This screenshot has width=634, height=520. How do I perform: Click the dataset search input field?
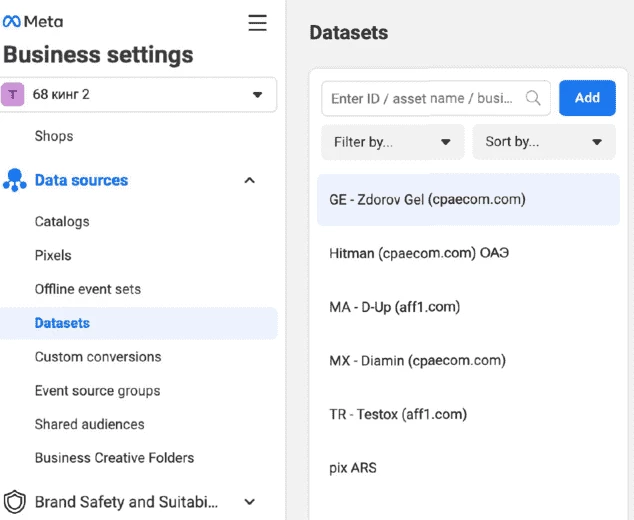click(x=436, y=98)
